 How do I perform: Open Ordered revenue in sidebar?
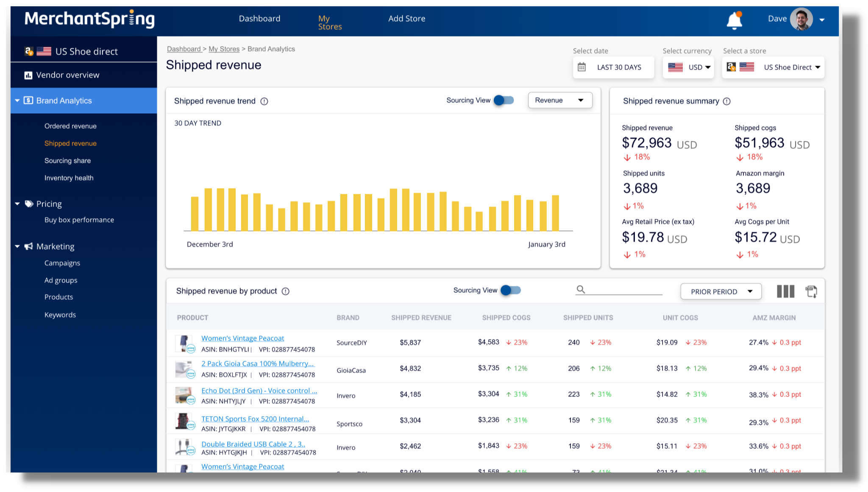70,126
